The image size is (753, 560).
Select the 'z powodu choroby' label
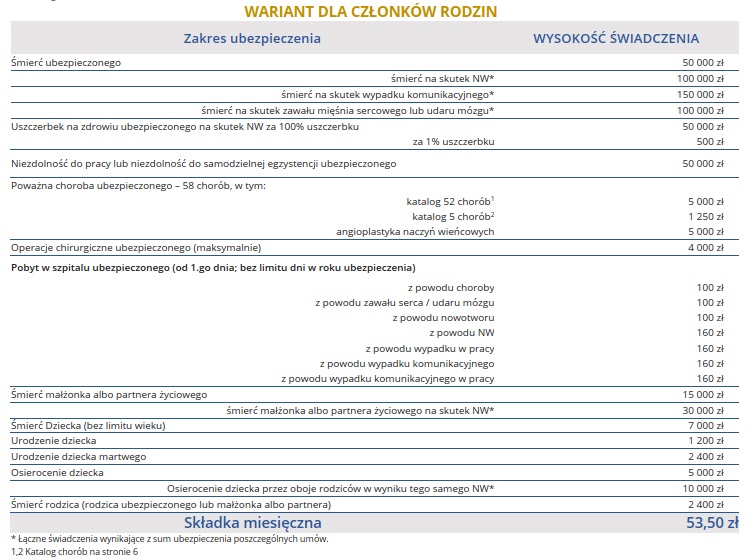451,288
